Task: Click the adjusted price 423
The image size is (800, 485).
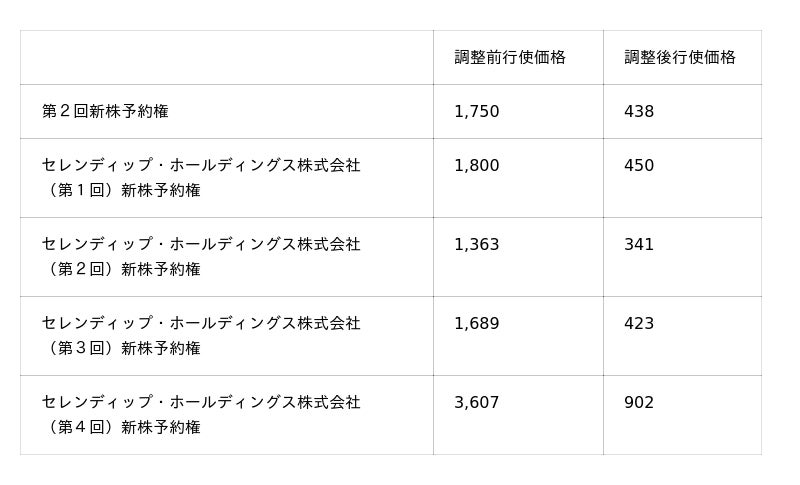Action: 639,324
